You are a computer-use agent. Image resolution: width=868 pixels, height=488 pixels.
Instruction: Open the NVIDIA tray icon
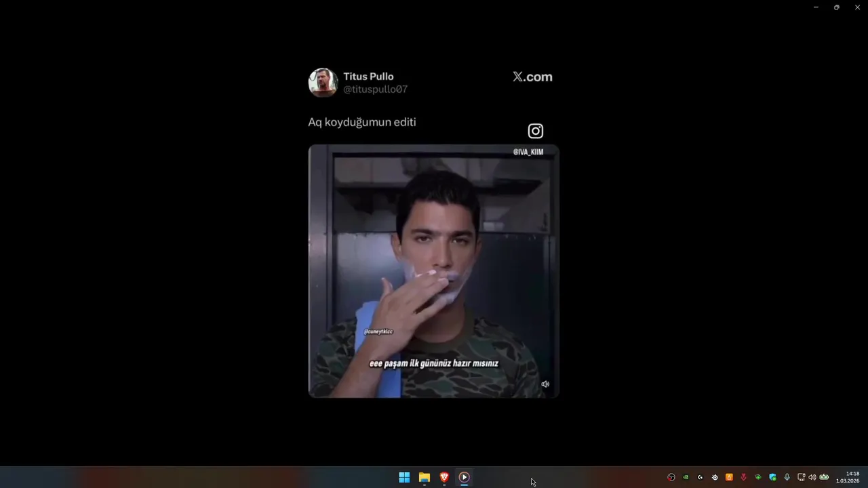[x=686, y=477]
